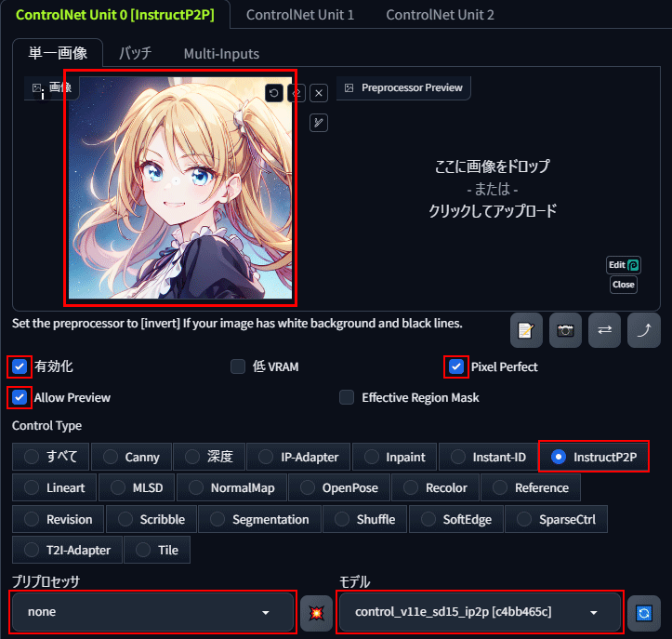Choose the Lineart radio option
Image resolution: width=672 pixels, height=639 pixels.
pyautogui.click(x=54, y=487)
